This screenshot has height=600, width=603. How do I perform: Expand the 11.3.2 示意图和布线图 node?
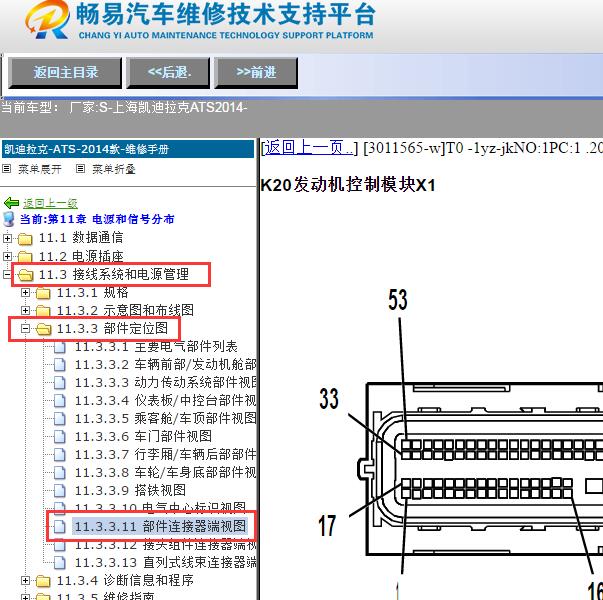tap(25, 310)
